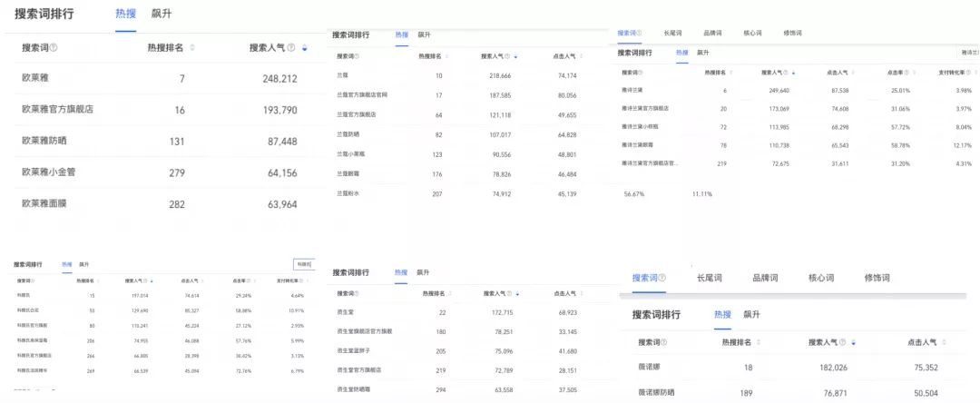Image resolution: width=980 pixels, height=403 pixels.
Task: Click keyword 雅诗兰黛小棕瓶
Action: click(641, 126)
